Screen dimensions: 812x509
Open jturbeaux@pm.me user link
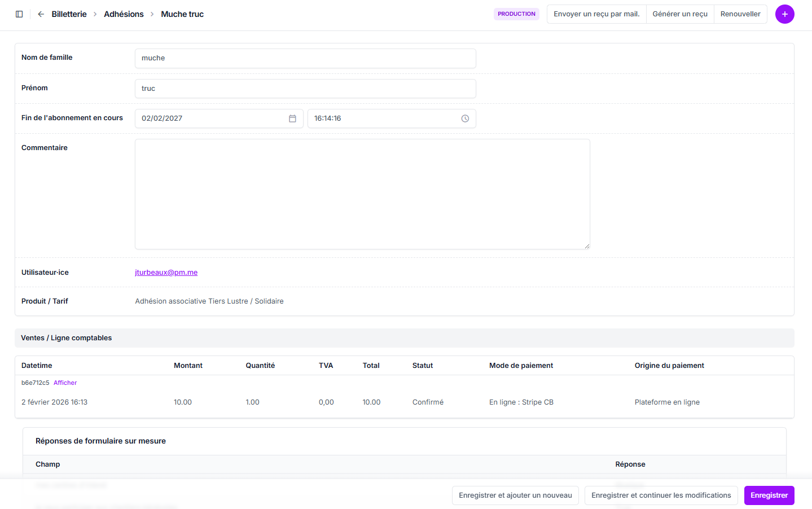click(166, 273)
